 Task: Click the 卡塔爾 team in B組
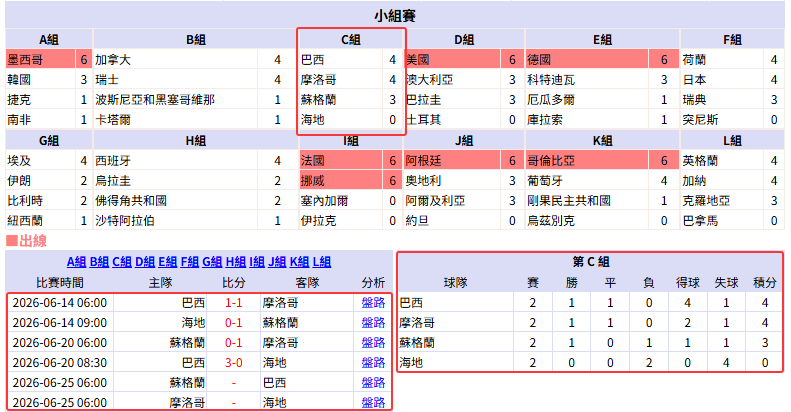(113, 120)
